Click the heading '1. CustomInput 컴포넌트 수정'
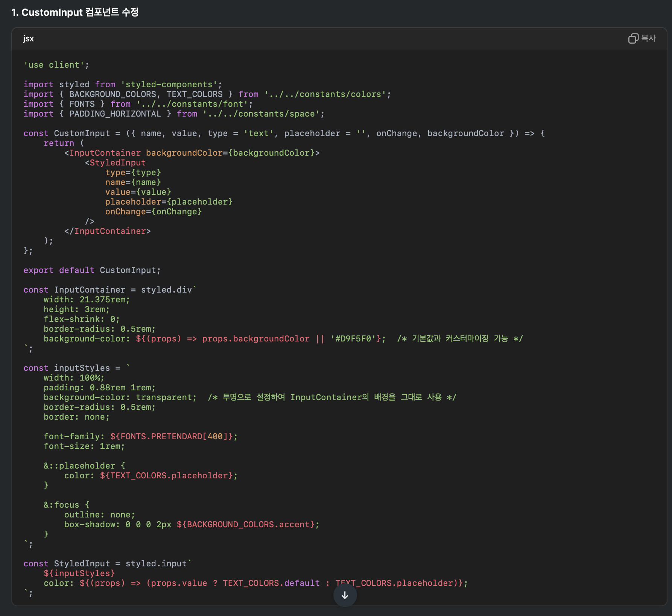This screenshot has width=672, height=616. (x=75, y=12)
